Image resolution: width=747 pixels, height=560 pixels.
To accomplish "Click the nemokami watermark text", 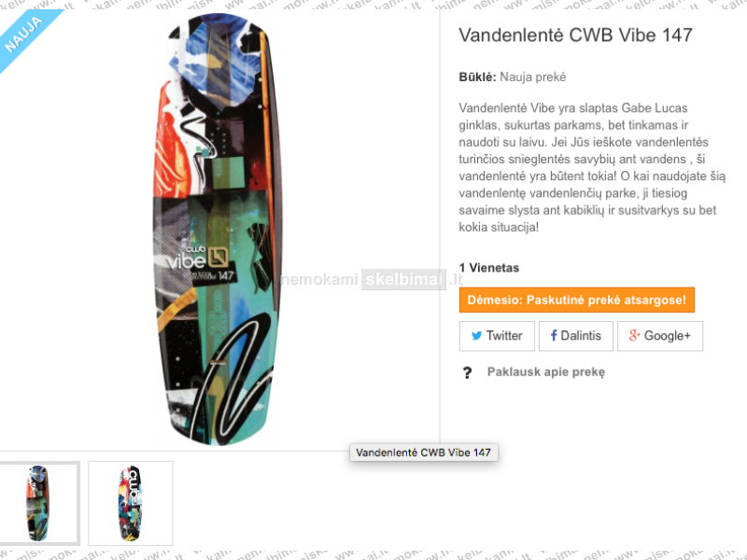I will coord(319,279).
